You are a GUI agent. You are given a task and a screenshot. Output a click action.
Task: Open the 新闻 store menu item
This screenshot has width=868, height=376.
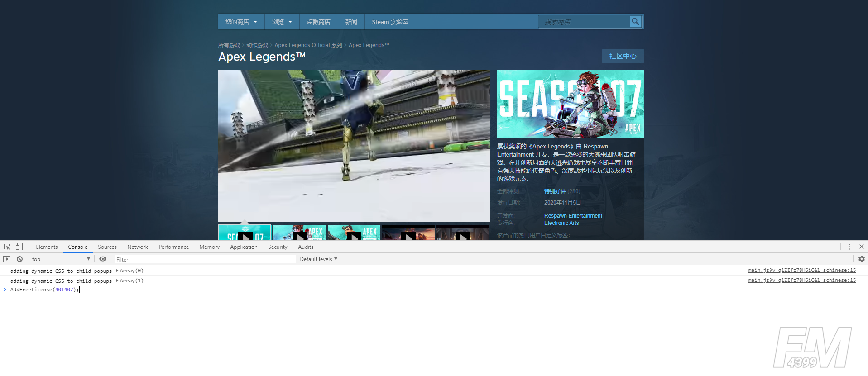click(351, 22)
